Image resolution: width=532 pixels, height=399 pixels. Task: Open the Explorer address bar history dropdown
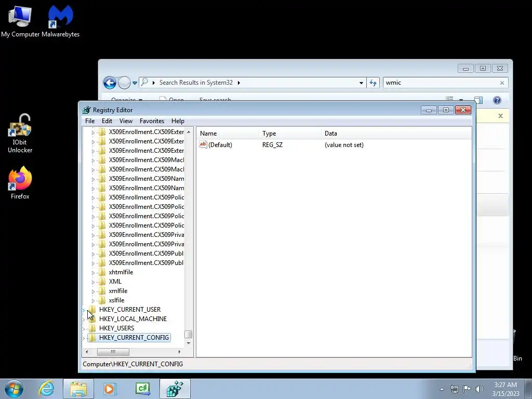pos(361,83)
